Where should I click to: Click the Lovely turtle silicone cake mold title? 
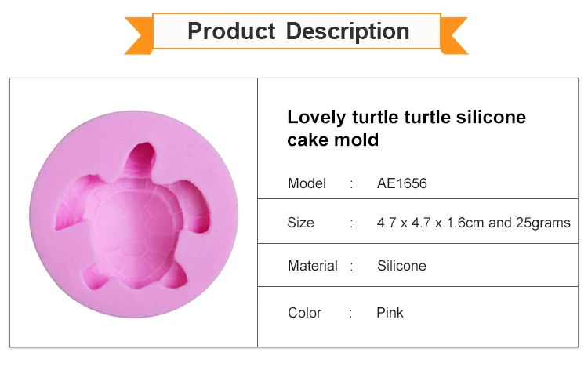point(406,129)
